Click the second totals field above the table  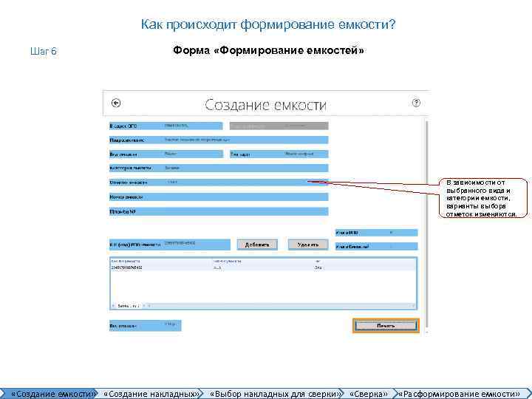pos(377,247)
